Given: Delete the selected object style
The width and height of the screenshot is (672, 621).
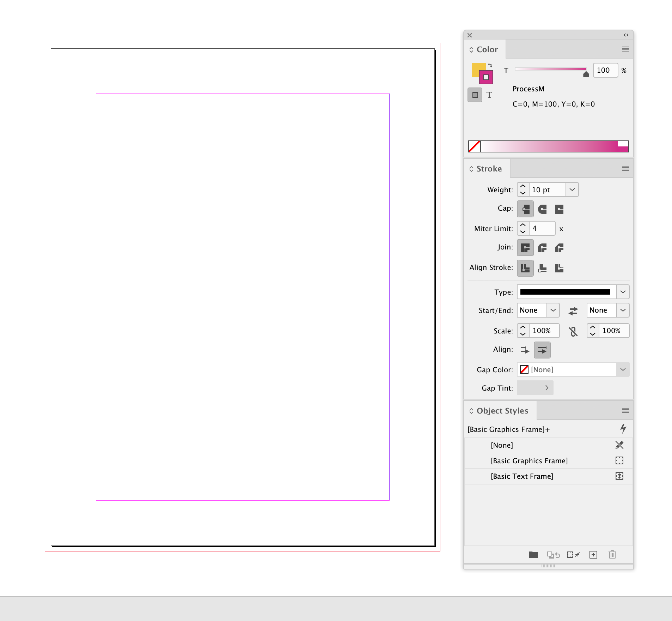Looking at the screenshot, I should click(x=612, y=554).
